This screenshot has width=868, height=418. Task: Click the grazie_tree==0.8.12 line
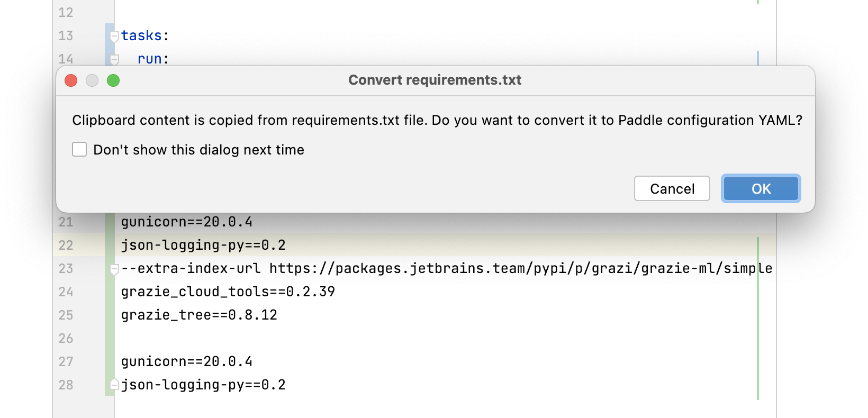tap(199, 315)
